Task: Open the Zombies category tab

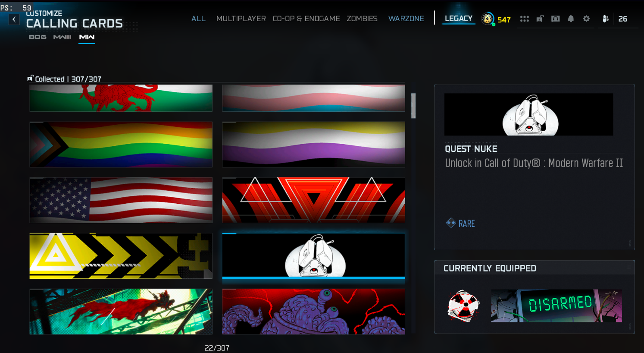Action: (x=362, y=19)
